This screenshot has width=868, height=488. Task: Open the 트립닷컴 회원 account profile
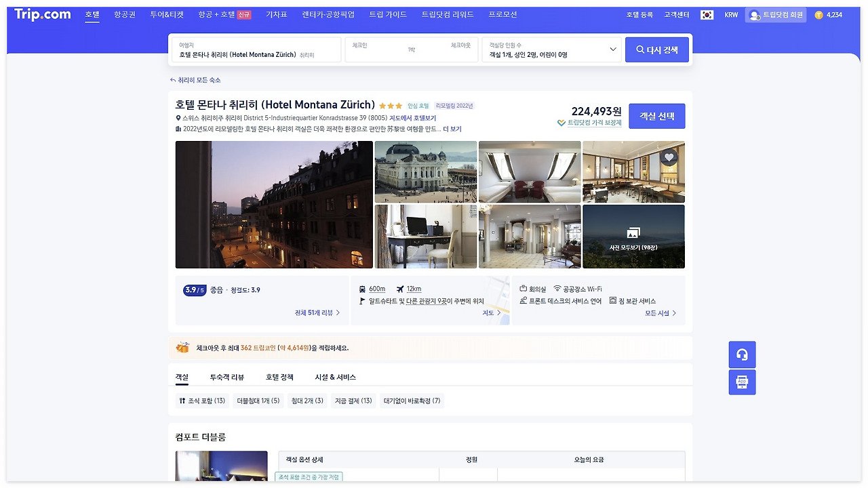click(x=776, y=15)
